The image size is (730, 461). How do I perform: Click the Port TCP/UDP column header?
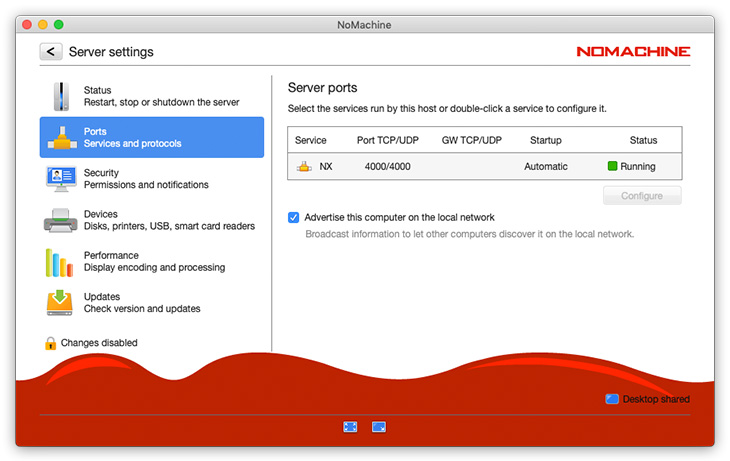point(387,140)
